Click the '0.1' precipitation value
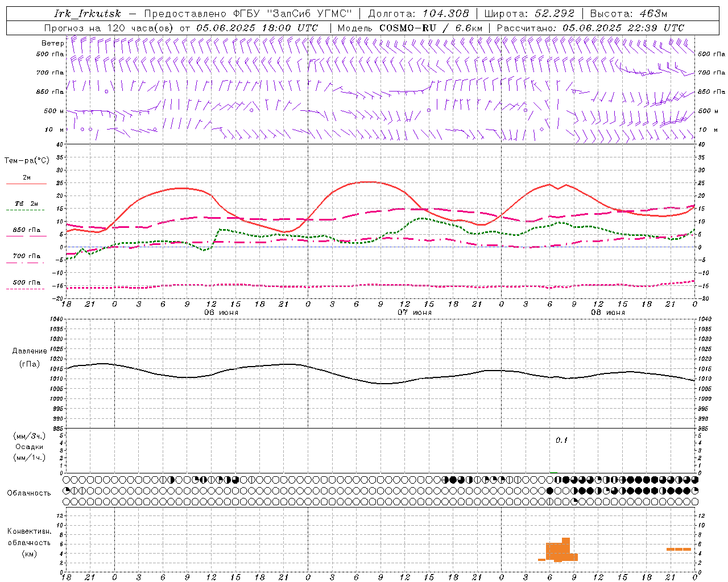The image size is (728, 582). point(561,440)
